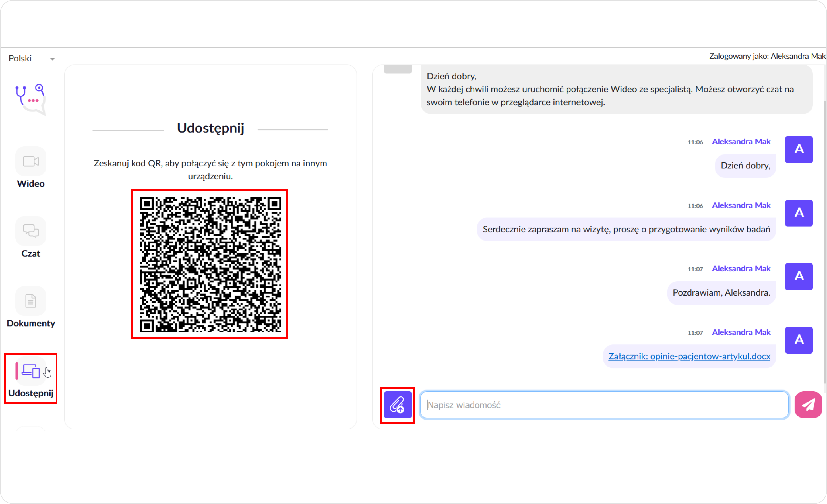Open attachment opinie-pacjentow-artykul.docx link
The width and height of the screenshot is (827, 504).
(689, 356)
